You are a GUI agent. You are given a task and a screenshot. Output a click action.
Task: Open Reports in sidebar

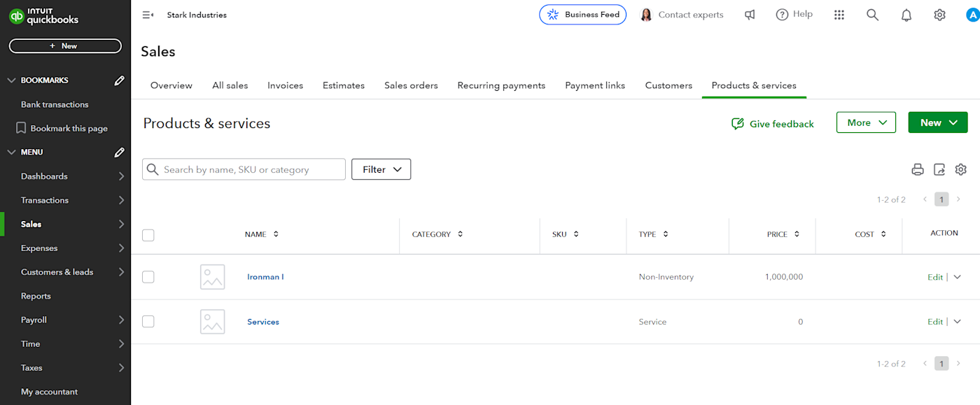36,296
